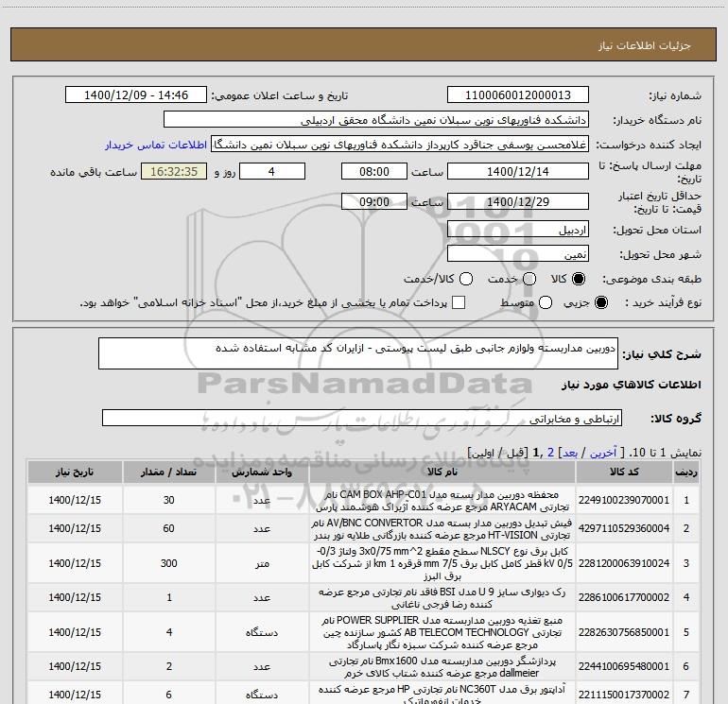
Task: Click the NLSCY power cable item name
Action: tap(442, 563)
